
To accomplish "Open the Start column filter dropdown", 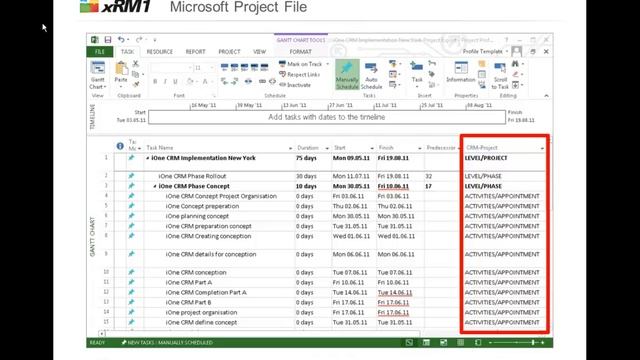I will pos(372,148).
